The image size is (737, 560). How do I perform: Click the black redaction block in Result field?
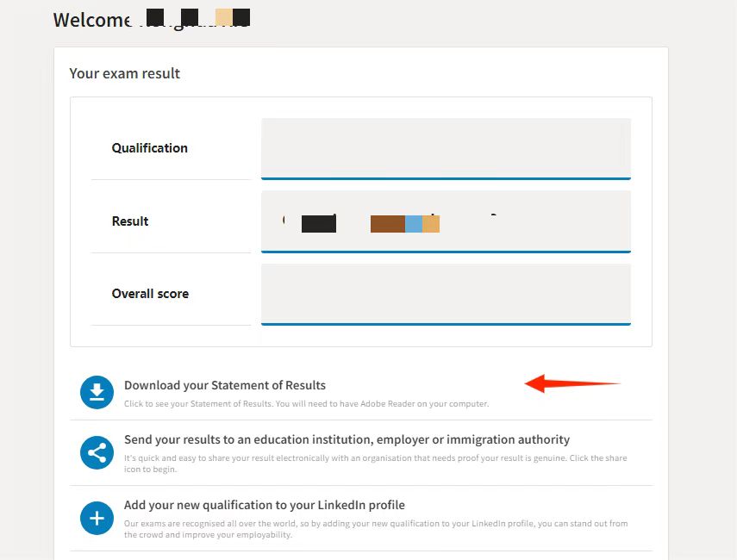(x=318, y=224)
